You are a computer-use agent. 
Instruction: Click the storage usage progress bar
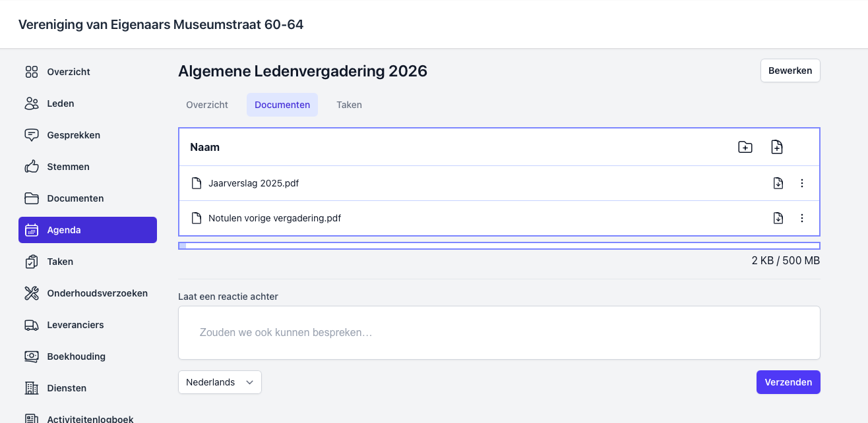point(499,246)
